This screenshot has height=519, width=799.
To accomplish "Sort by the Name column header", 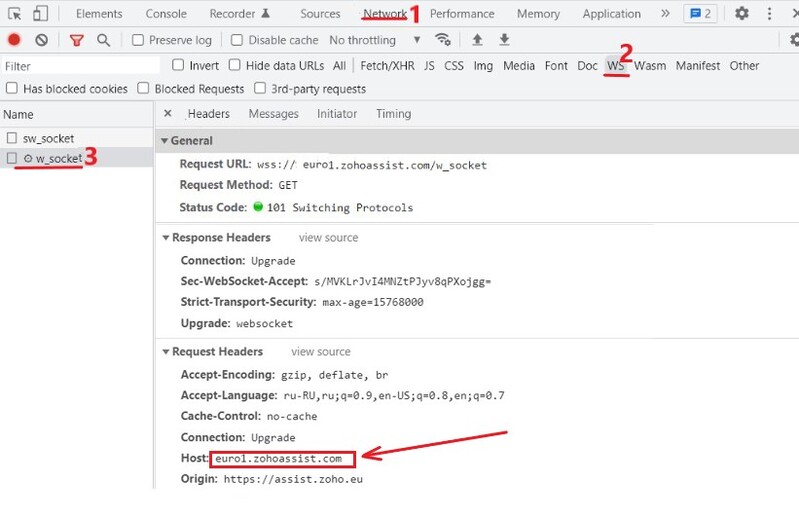I will click(x=76, y=114).
